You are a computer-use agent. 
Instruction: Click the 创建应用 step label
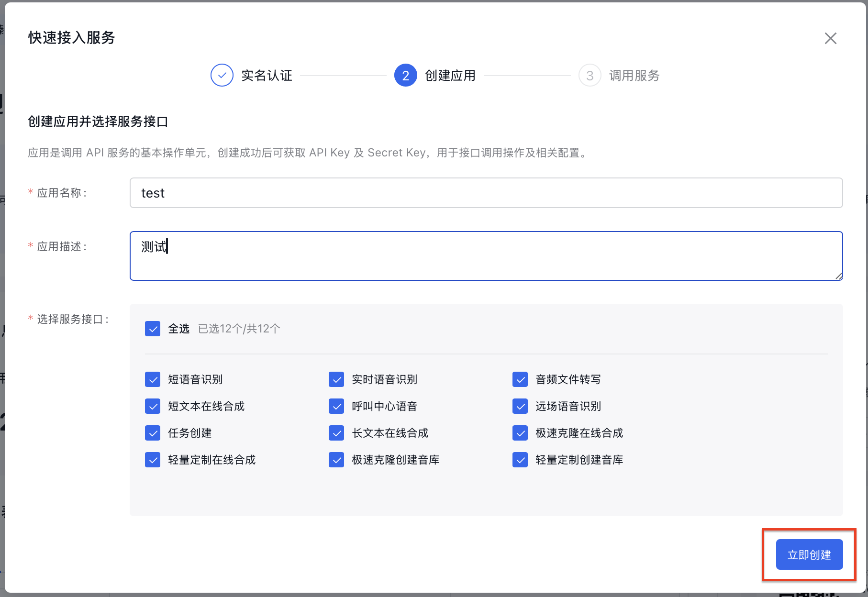(450, 76)
